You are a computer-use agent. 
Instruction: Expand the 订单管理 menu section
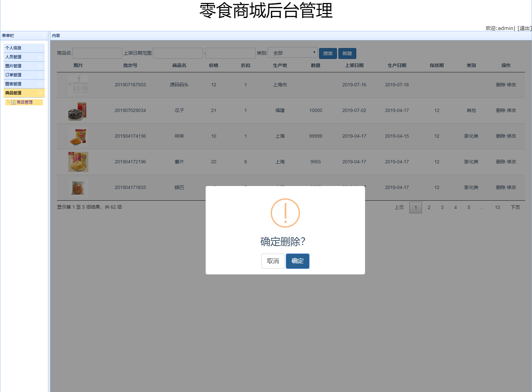tap(24, 75)
